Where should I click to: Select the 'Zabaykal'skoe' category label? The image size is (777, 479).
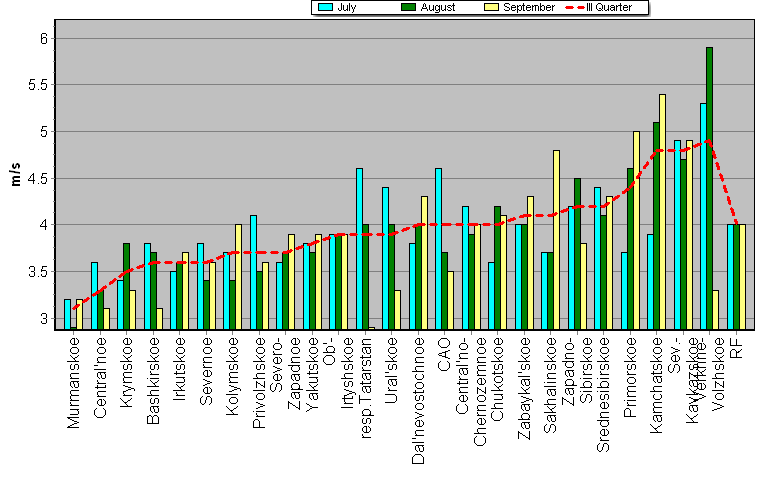pos(524,389)
